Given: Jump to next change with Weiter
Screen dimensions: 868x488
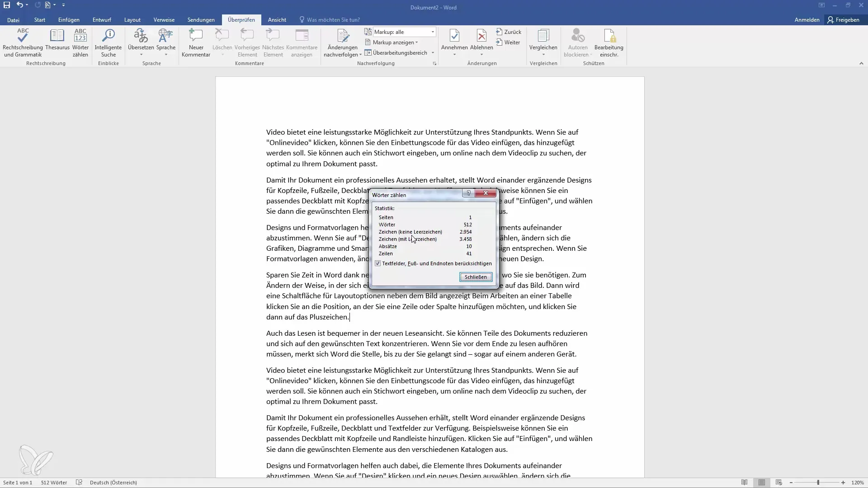Looking at the screenshot, I should [x=508, y=42].
